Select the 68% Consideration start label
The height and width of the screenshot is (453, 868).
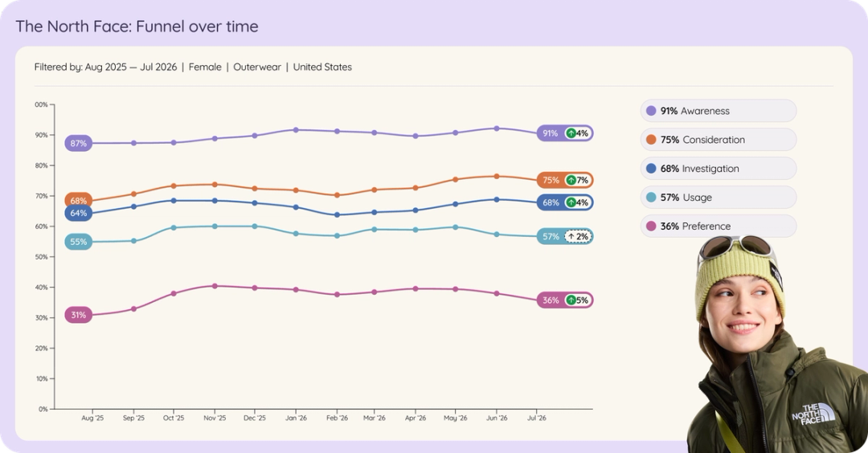pos(78,200)
